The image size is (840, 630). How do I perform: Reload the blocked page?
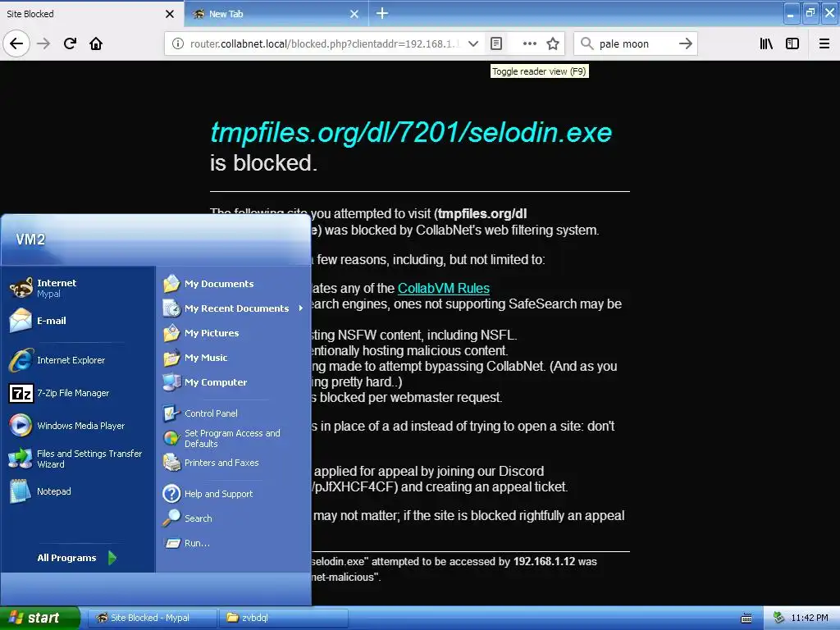70,43
